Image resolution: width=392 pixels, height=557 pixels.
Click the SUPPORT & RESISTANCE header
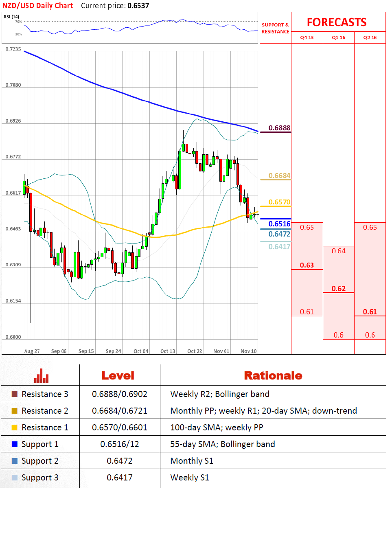click(x=275, y=28)
